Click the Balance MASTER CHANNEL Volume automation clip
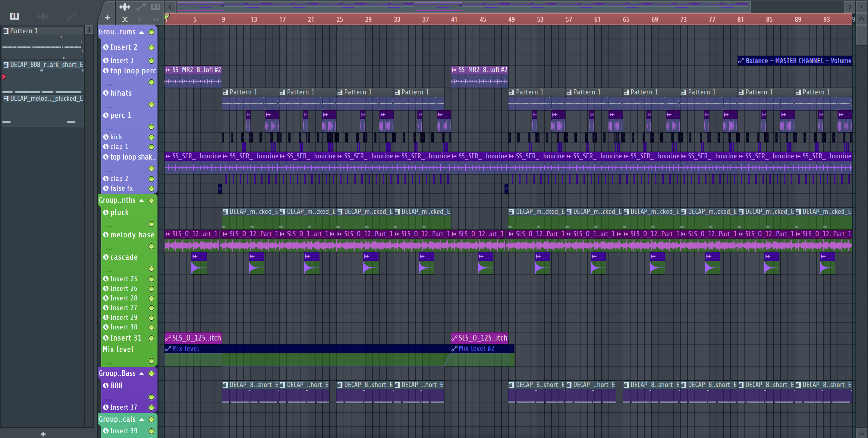Image resolution: width=868 pixels, height=438 pixels. click(794, 61)
